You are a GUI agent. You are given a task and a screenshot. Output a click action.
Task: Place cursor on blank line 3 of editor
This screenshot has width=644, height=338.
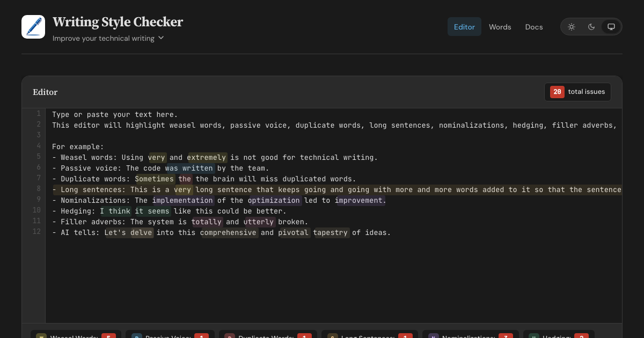point(334,136)
